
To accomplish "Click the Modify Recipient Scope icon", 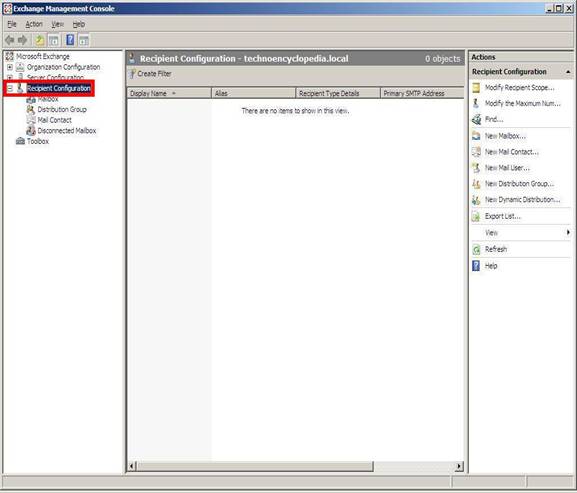I will 476,88.
